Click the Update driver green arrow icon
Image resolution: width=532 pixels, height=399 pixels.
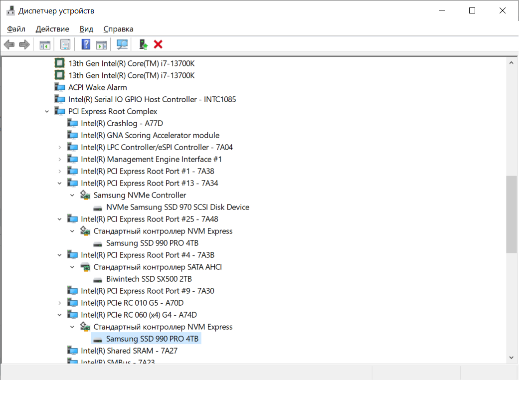[x=144, y=44]
